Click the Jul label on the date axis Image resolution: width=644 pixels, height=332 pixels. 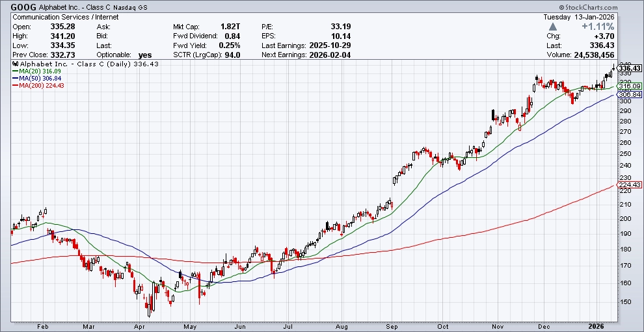point(289,326)
